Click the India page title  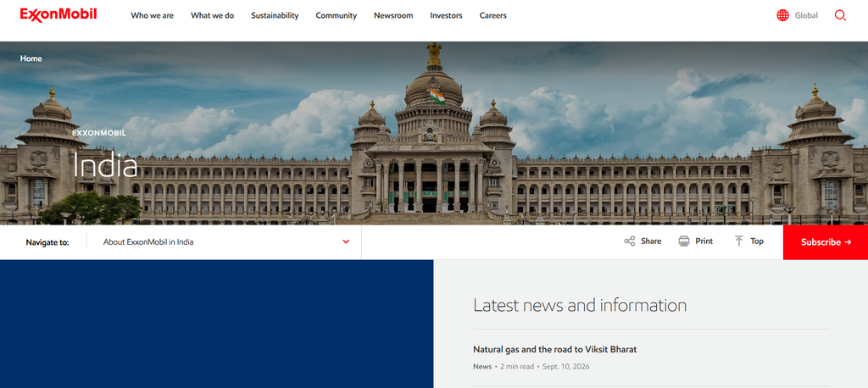click(x=105, y=165)
